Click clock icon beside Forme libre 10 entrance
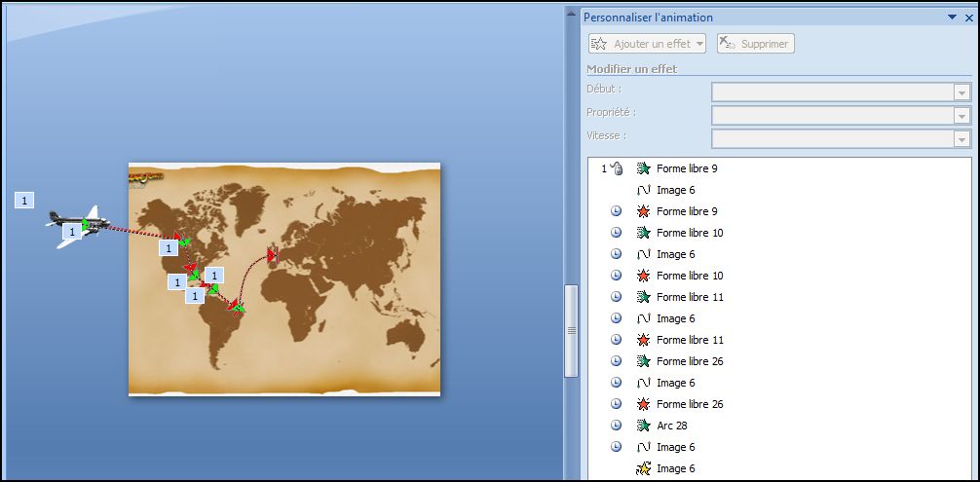Screen dimensions: 980x482 coord(617,233)
